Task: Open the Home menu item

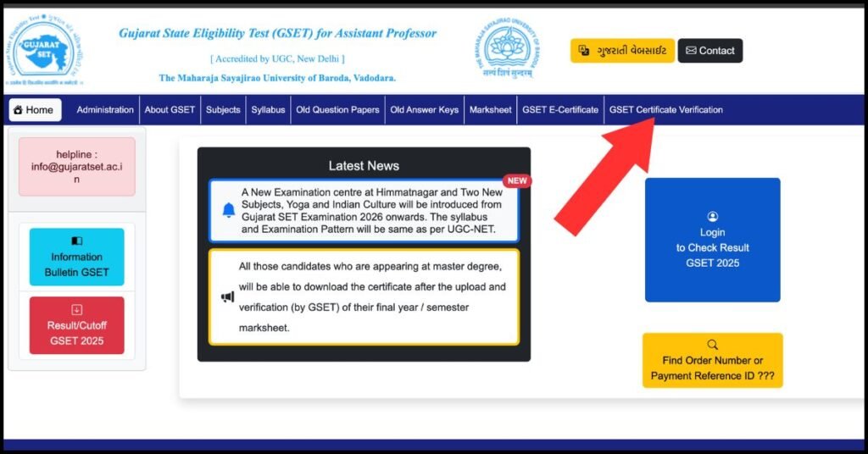Action: pyautogui.click(x=35, y=110)
